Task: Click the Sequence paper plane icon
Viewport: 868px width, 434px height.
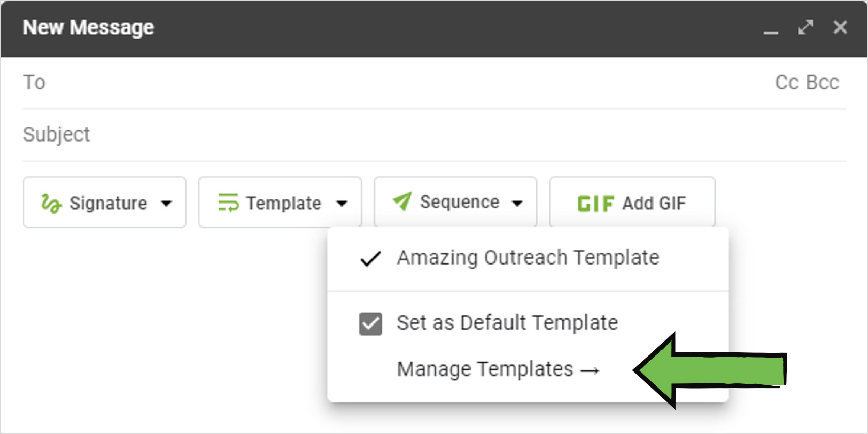Action: click(x=402, y=201)
